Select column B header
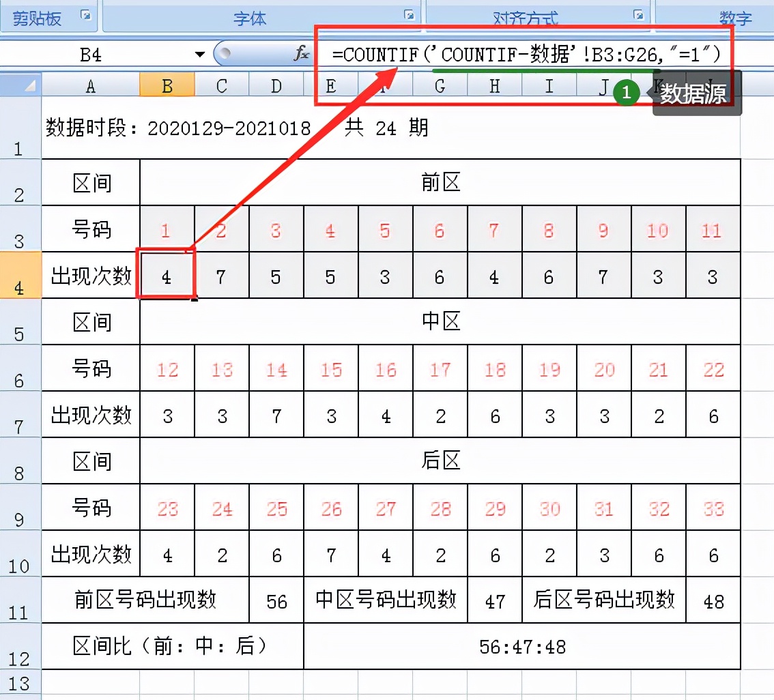This screenshot has width=774, height=700. tap(167, 86)
